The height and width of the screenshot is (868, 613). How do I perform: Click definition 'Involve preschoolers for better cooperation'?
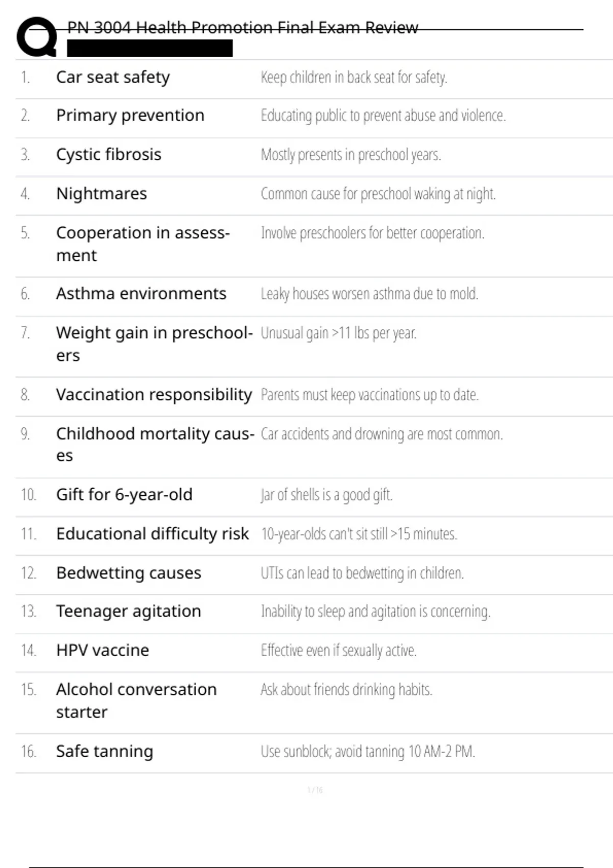click(x=372, y=233)
